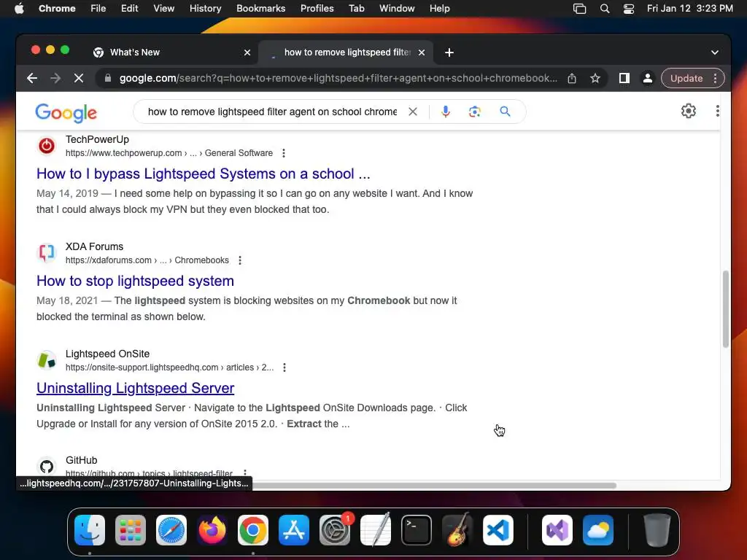Close the What's New tab
This screenshot has width=747, height=560.
point(247,52)
